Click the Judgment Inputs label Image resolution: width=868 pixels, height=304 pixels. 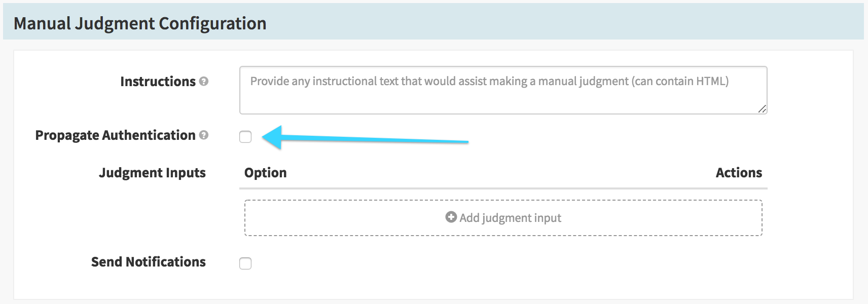(x=152, y=173)
